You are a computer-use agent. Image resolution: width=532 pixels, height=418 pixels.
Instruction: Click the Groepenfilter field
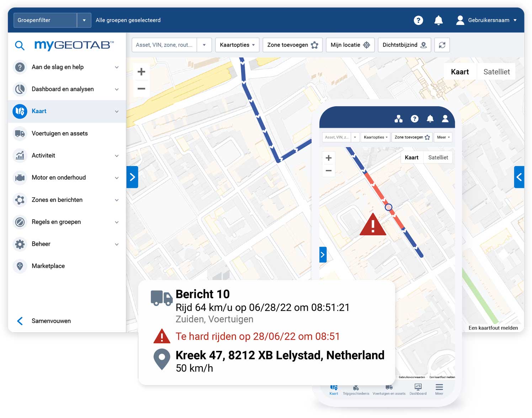45,20
